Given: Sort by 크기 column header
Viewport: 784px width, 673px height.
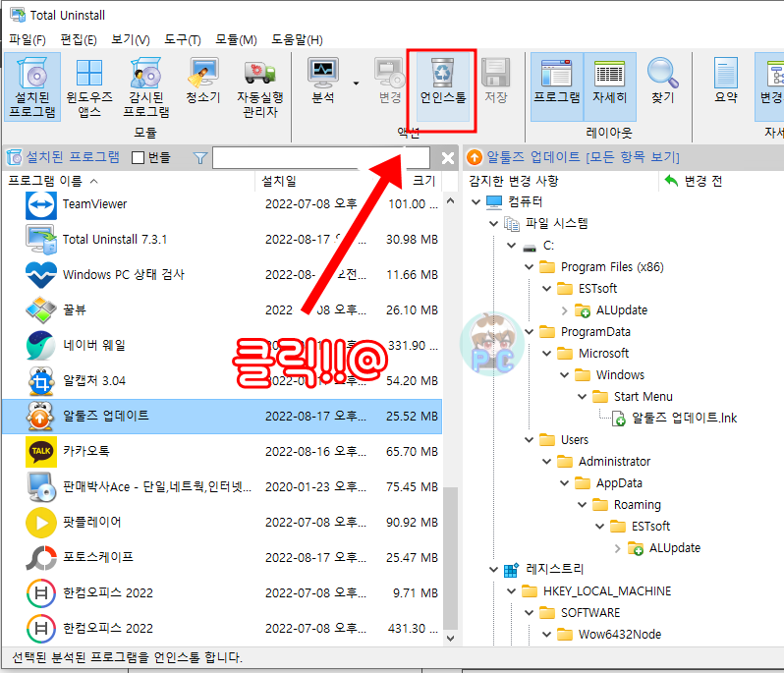Looking at the screenshot, I should pyautogui.click(x=424, y=181).
